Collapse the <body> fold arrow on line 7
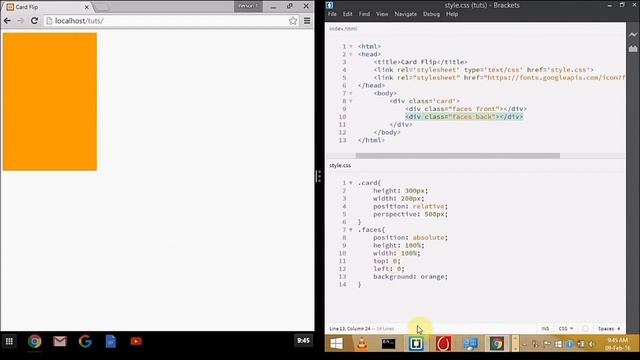Image resolution: width=640 pixels, height=360 pixels. pyautogui.click(x=351, y=93)
